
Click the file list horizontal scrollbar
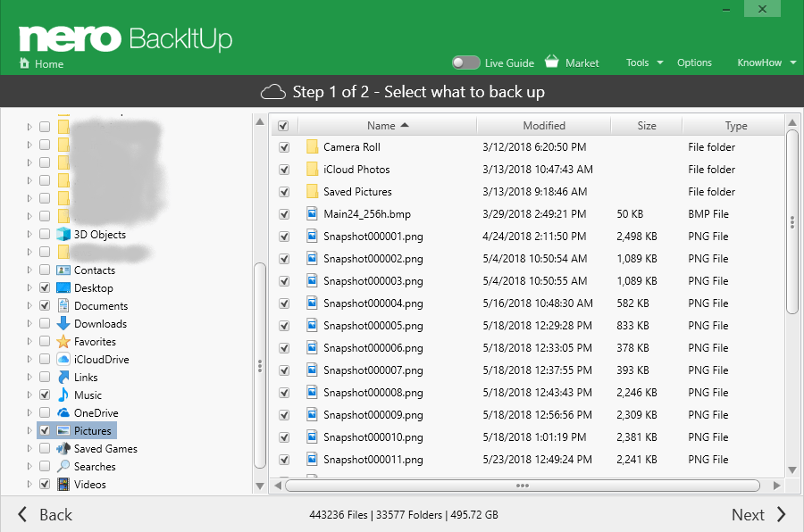pyautogui.click(x=522, y=486)
